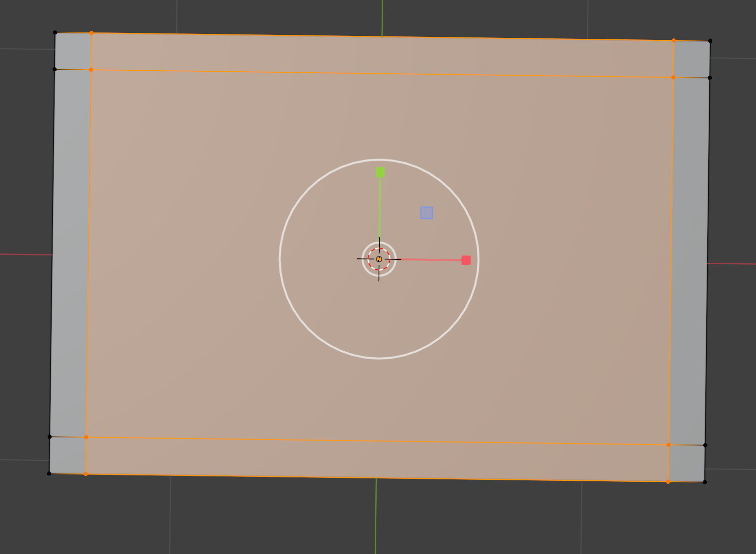Select orange vertex at center face's upper-left corner

[x=91, y=70]
